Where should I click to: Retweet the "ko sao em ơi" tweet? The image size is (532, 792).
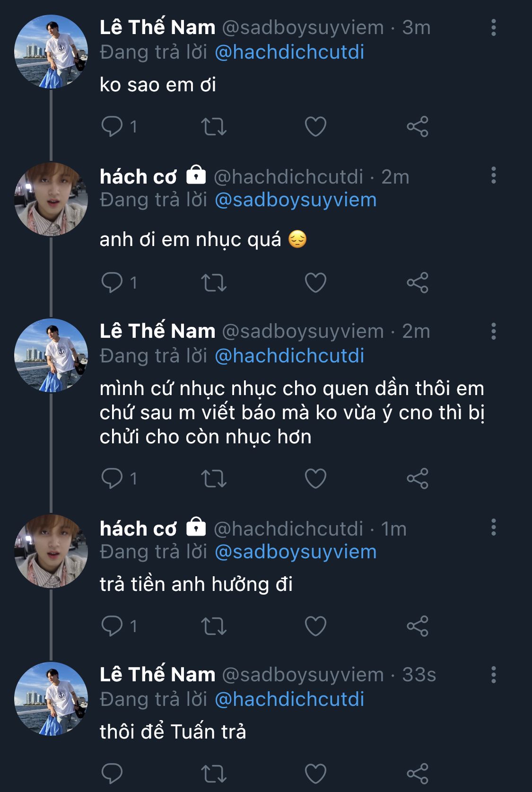click(x=214, y=126)
